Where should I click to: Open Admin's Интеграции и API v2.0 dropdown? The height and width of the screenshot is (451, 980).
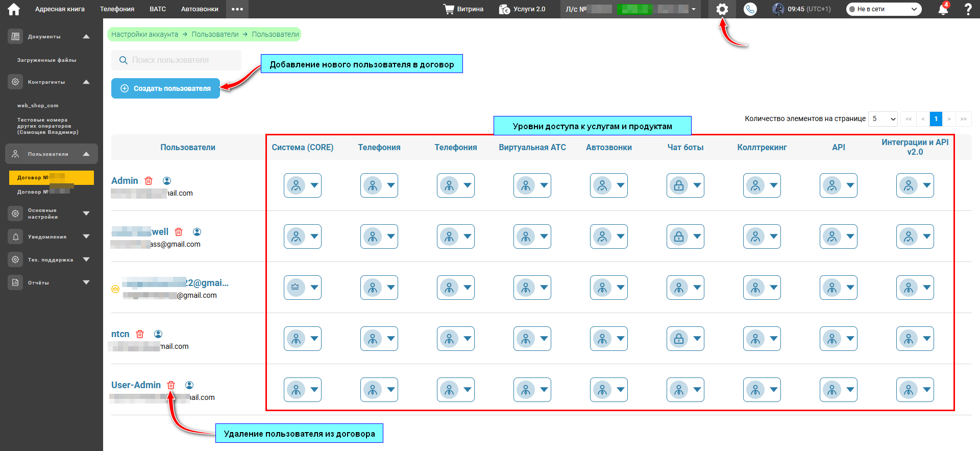click(915, 185)
